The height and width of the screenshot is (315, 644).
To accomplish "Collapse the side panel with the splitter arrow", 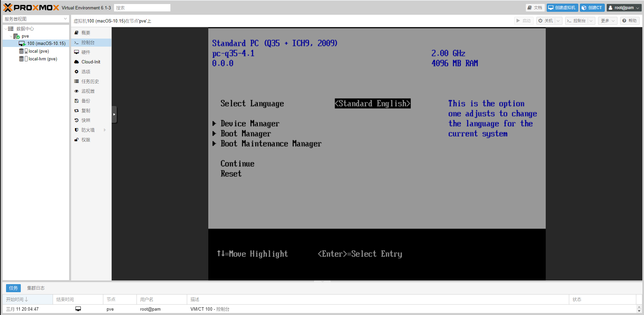I will (114, 114).
